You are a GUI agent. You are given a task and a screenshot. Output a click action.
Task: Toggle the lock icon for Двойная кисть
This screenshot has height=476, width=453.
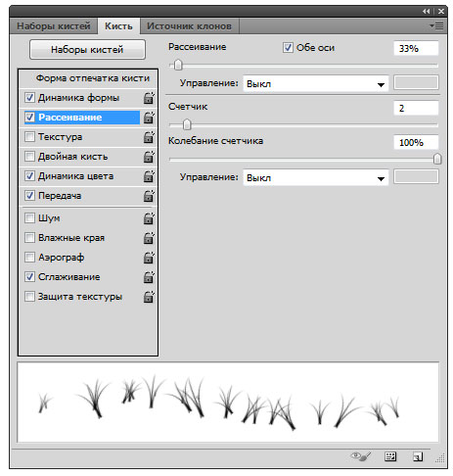tap(149, 157)
